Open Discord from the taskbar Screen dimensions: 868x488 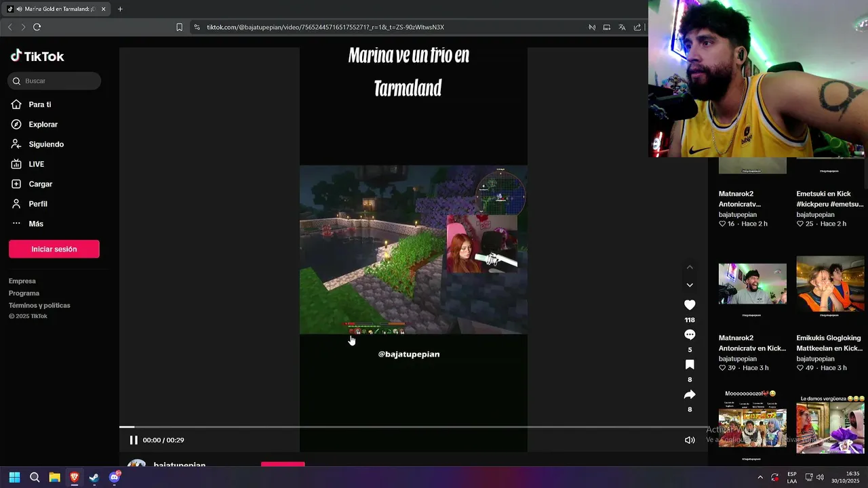point(114,477)
